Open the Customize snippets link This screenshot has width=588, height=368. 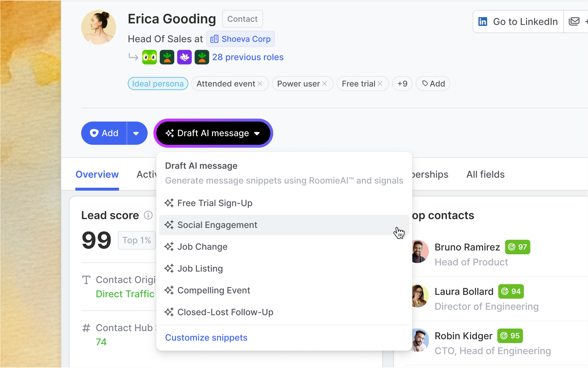(x=206, y=338)
